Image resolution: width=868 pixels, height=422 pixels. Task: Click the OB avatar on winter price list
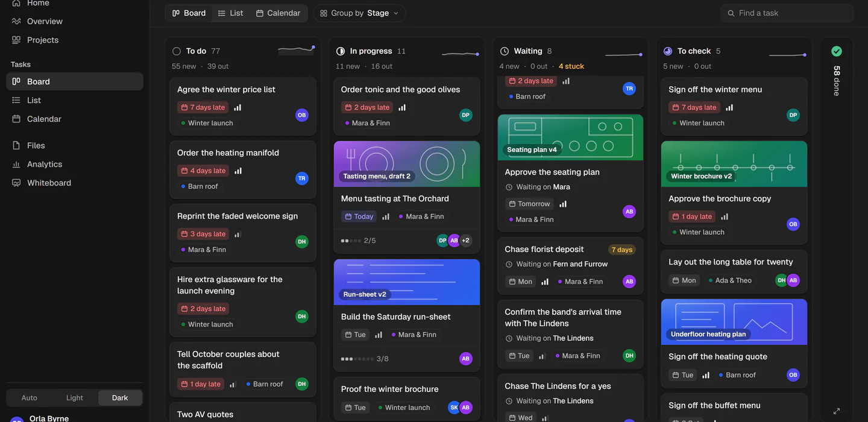click(302, 115)
